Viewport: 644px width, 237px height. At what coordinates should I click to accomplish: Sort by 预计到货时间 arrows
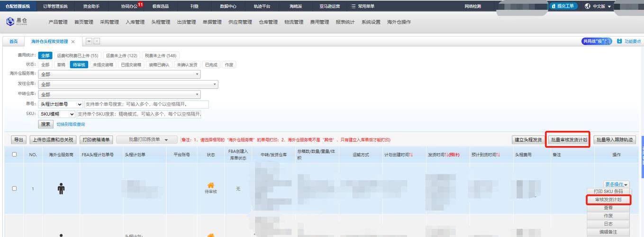coord(498,155)
